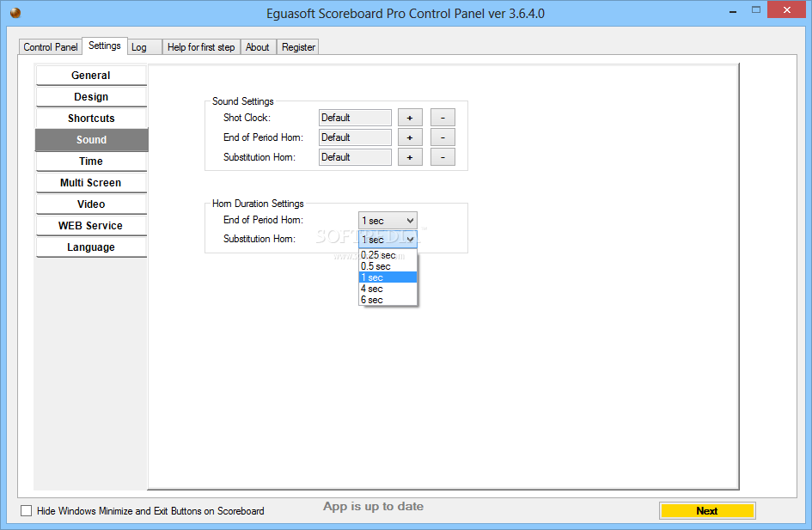Choose 0.5 sec from the list

pyautogui.click(x=388, y=266)
